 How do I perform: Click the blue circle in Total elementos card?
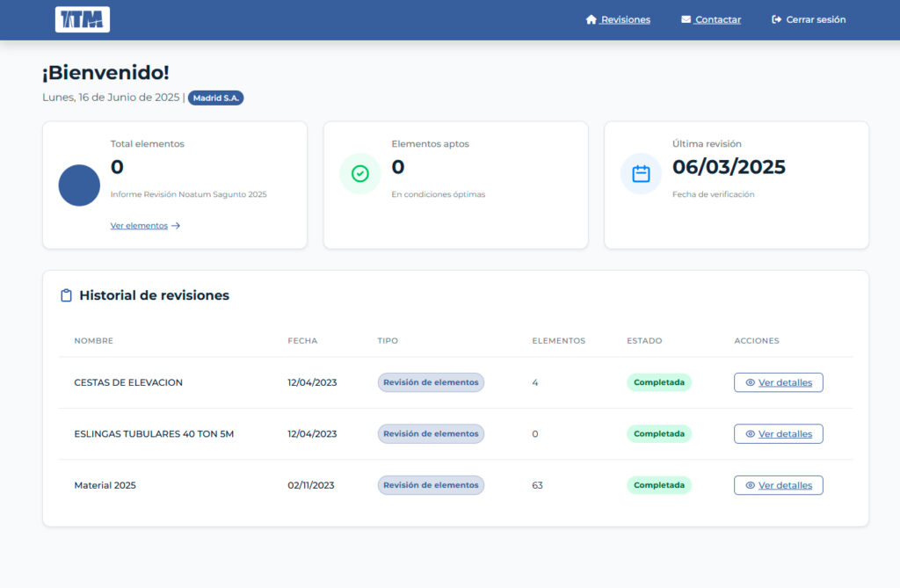pos(79,185)
